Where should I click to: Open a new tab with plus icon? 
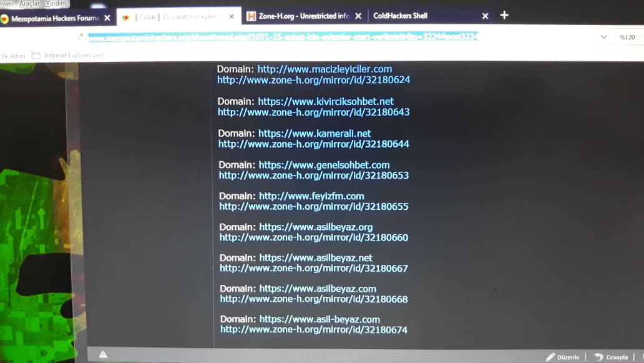coord(504,15)
